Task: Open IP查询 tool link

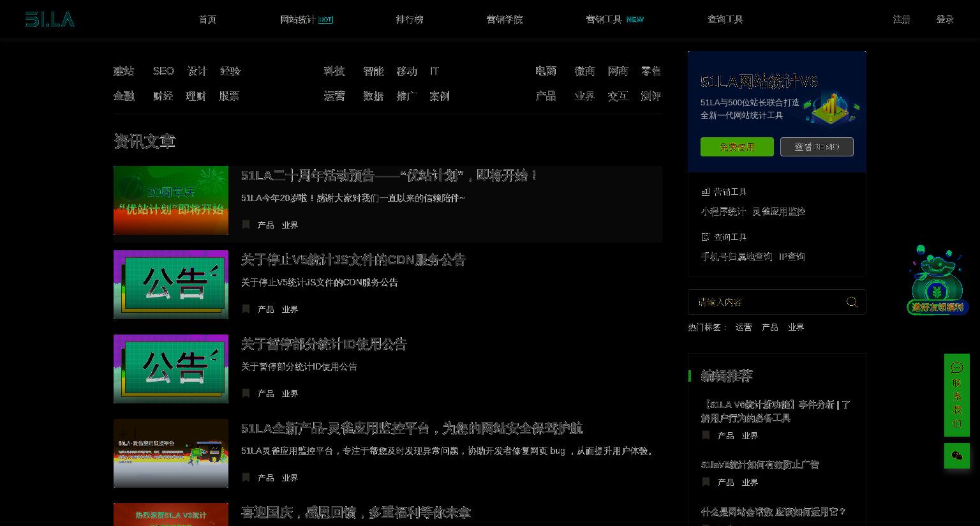Action: coord(792,257)
